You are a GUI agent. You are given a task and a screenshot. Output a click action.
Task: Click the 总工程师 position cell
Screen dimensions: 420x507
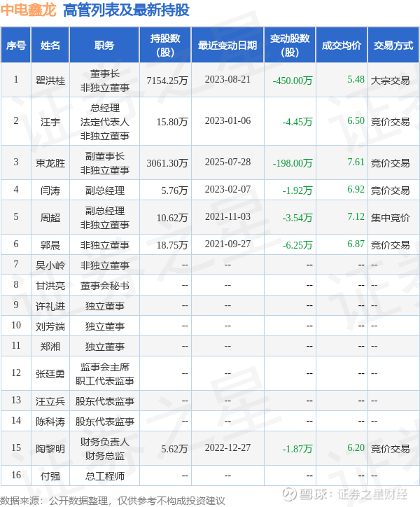[x=104, y=476]
